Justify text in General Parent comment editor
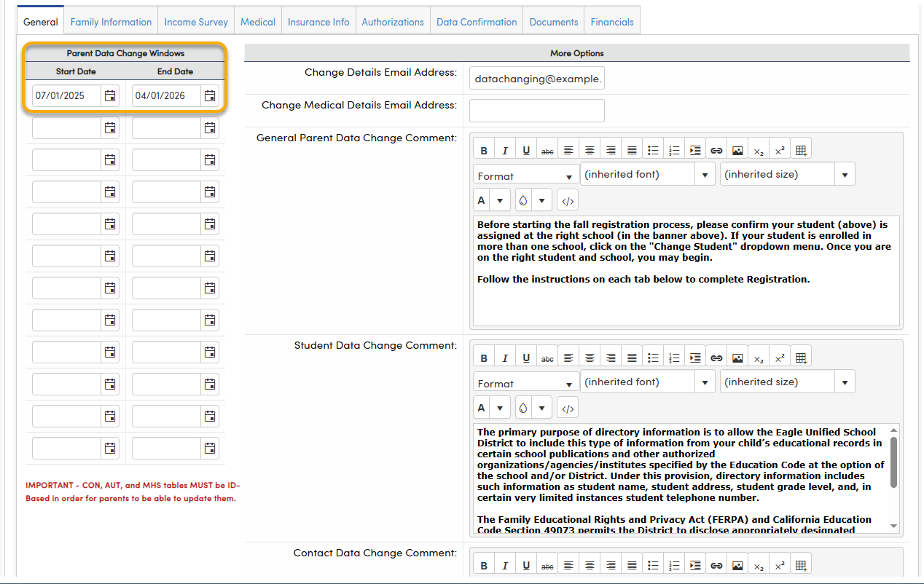 (x=632, y=150)
